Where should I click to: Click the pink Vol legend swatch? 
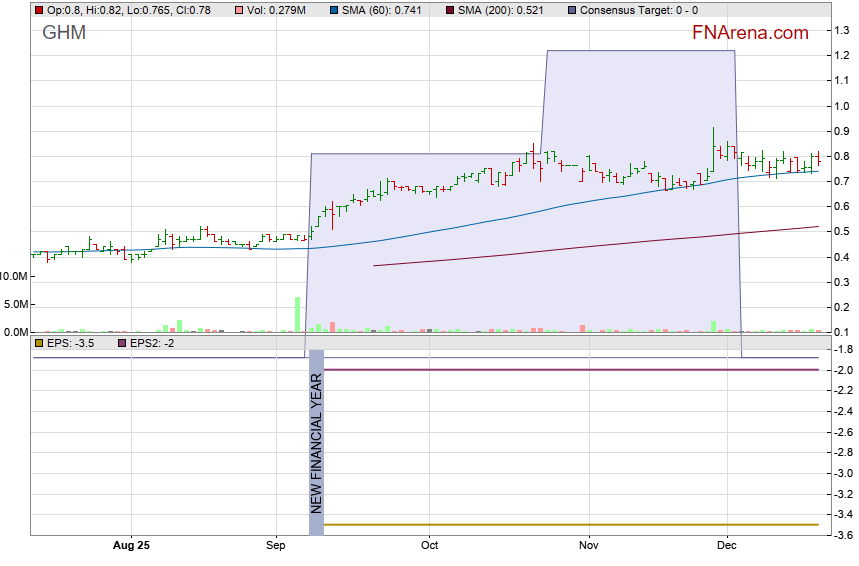[239, 10]
